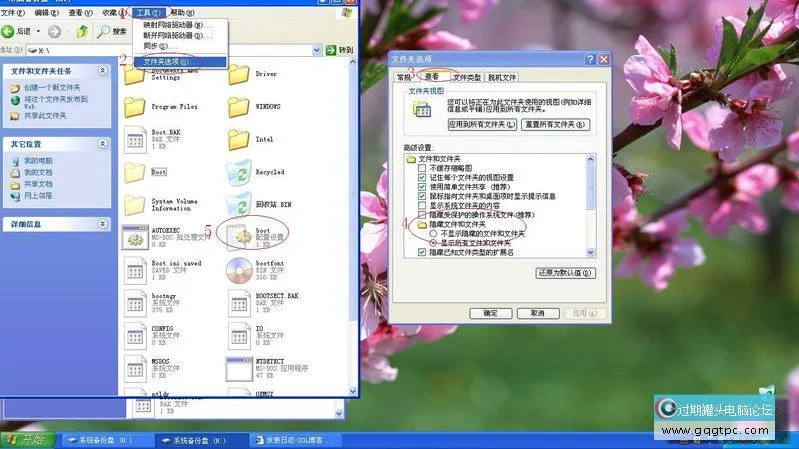Screen dimensions: 799x449
Task: Switch to the 常规 tab
Action: point(404,77)
